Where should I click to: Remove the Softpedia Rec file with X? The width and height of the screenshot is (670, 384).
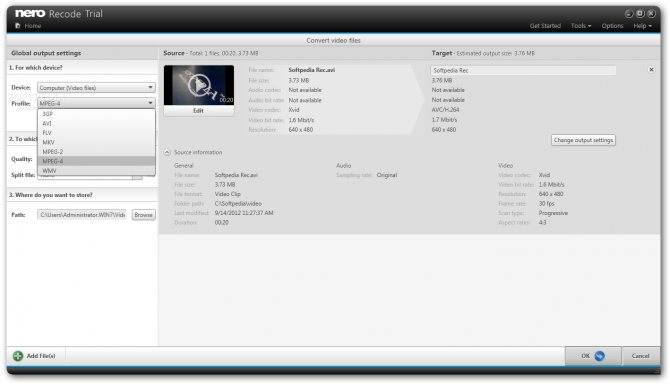pyautogui.click(x=651, y=69)
